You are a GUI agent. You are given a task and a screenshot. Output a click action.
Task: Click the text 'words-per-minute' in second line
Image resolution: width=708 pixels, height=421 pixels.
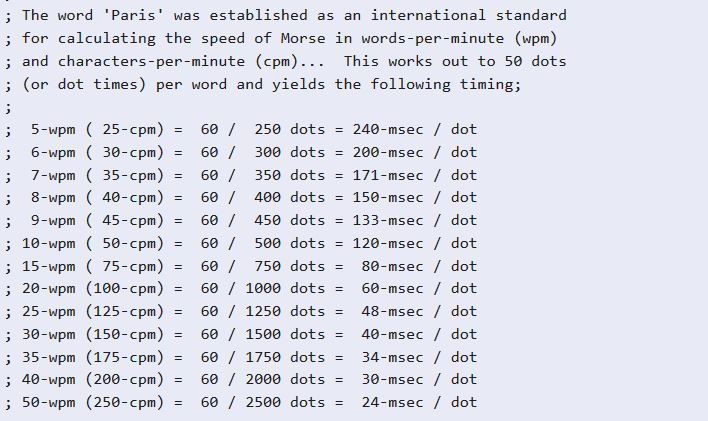(x=433, y=38)
